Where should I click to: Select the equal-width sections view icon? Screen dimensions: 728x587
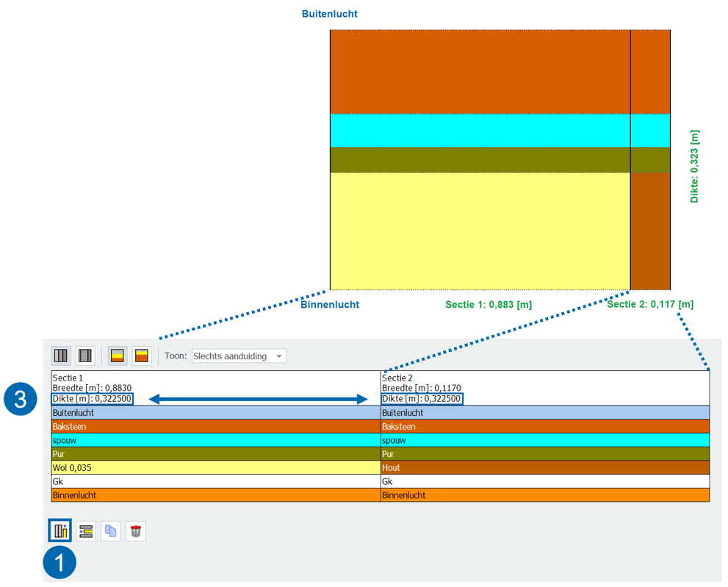tap(61, 356)
